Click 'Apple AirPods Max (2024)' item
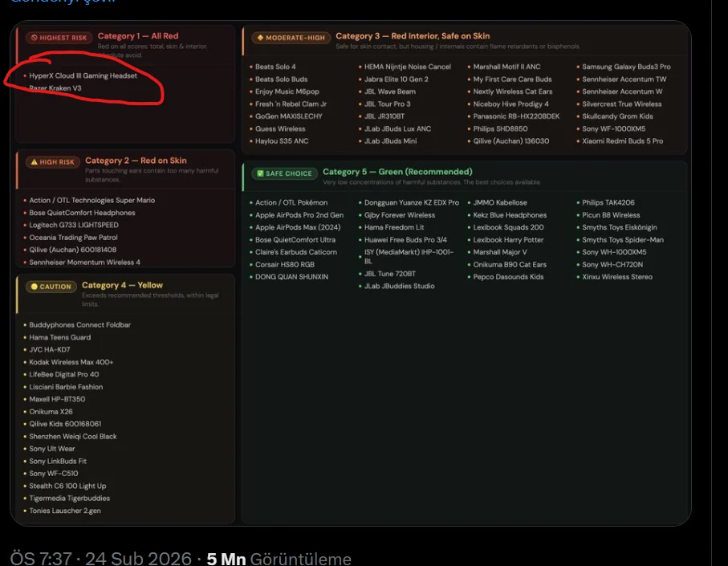Viewport: 728px width, 566px height. [298, 227]
